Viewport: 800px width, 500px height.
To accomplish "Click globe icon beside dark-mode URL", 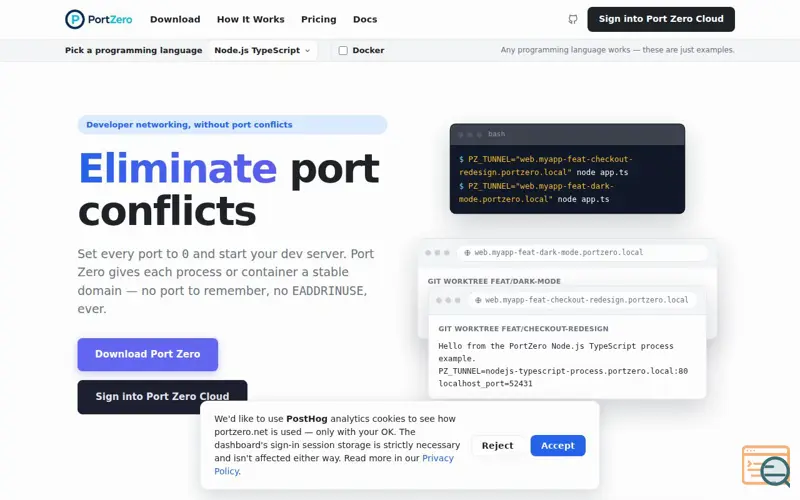I will point(467,253).
